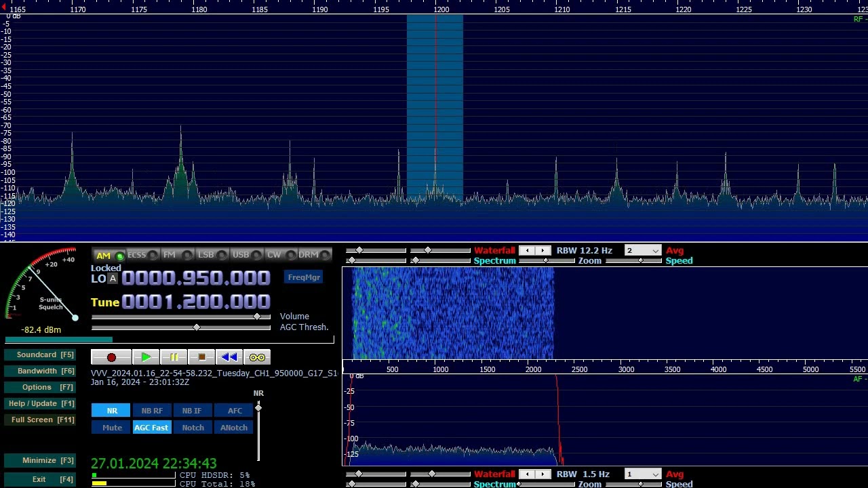Open the Bandwidth [F6] menu

pyautogui.click(x=39, y=371)
